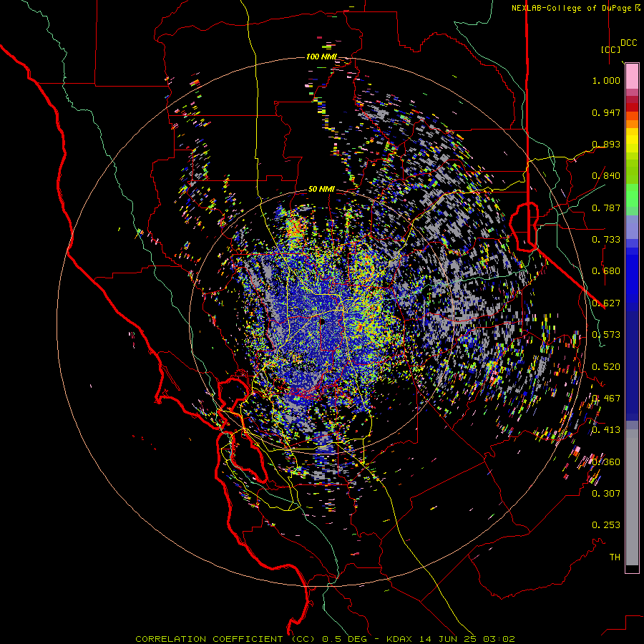Click the 0.253 legend value
The image size is (644, 644).
[x=606, y=525]
